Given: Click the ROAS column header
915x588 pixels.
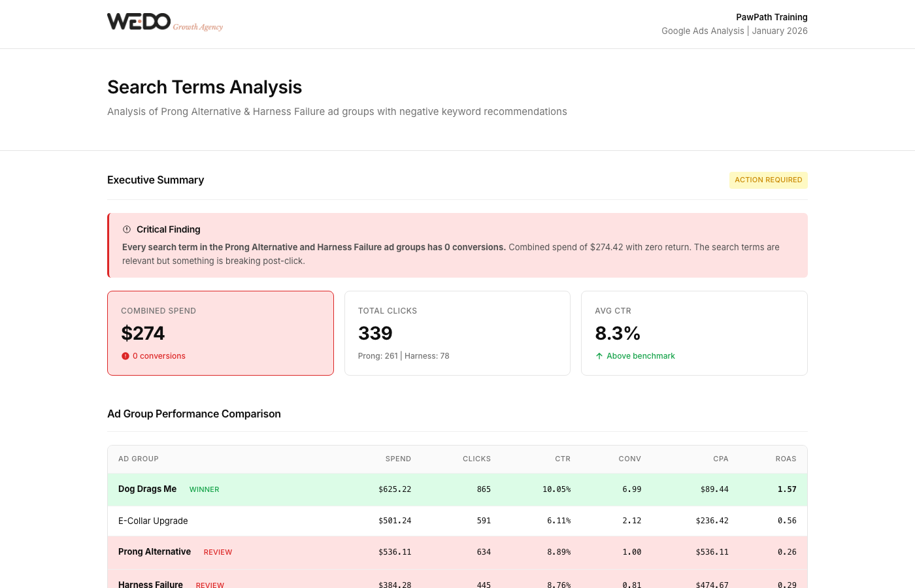Looking at the screenshot, I should pyautogui.click(x=786, y=459).
